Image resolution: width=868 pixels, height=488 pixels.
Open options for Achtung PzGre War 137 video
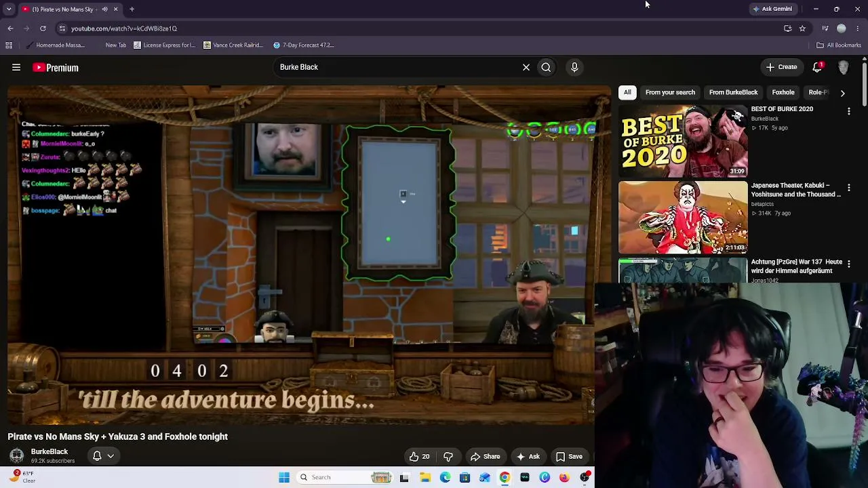[x=848, y=264]
